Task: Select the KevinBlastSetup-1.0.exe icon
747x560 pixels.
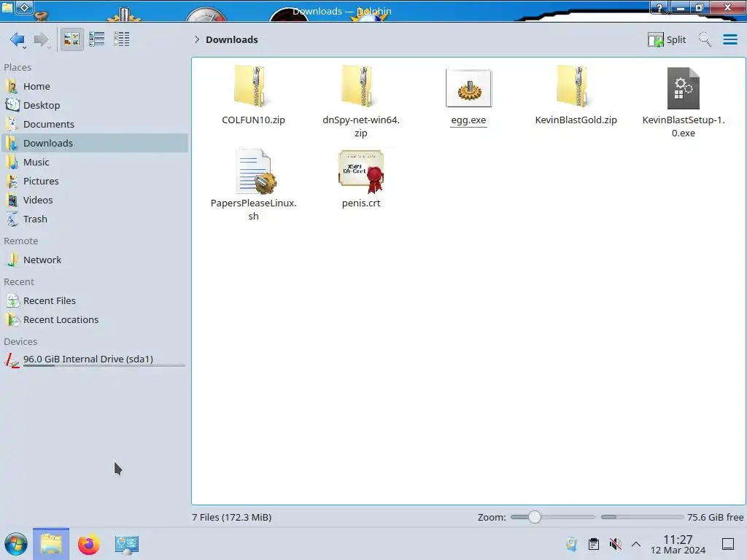Action: click(683, 88)
